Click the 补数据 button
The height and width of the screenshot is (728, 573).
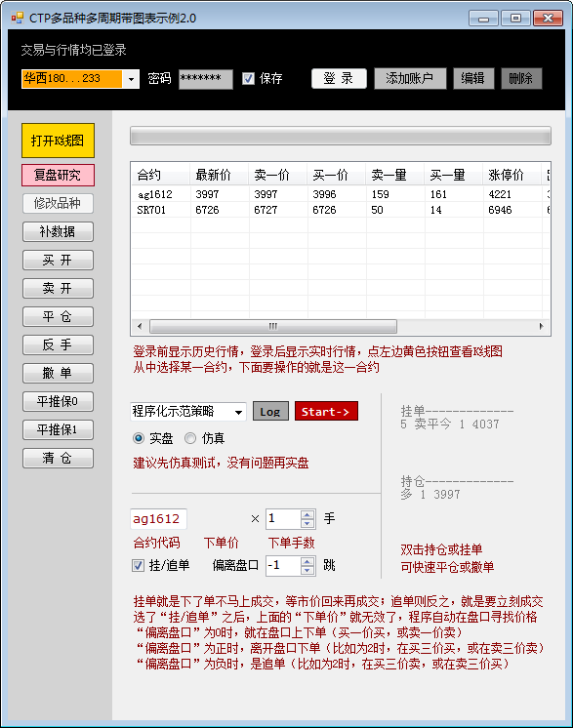click(x=58, y=231)
